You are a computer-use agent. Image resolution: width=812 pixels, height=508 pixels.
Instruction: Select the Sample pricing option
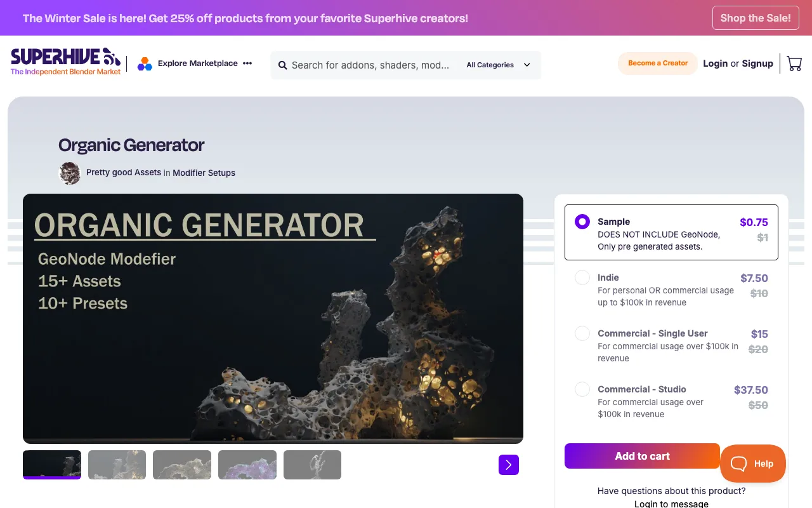coord(582,222)
